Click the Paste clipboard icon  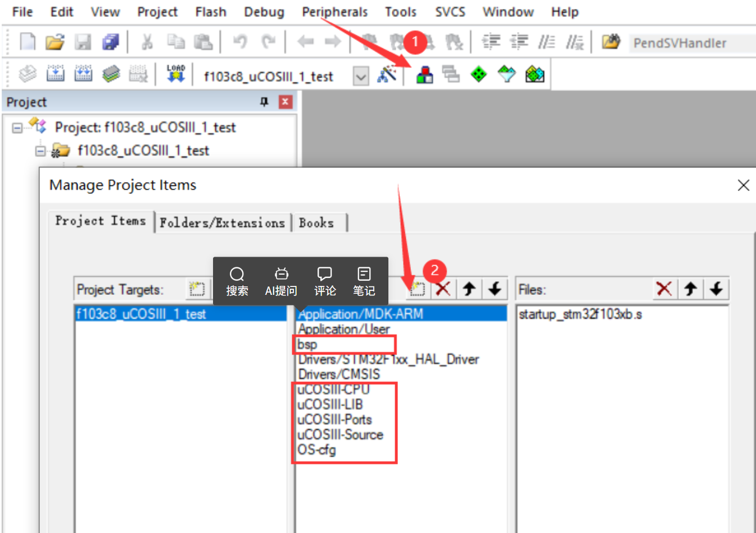(203, 42)
